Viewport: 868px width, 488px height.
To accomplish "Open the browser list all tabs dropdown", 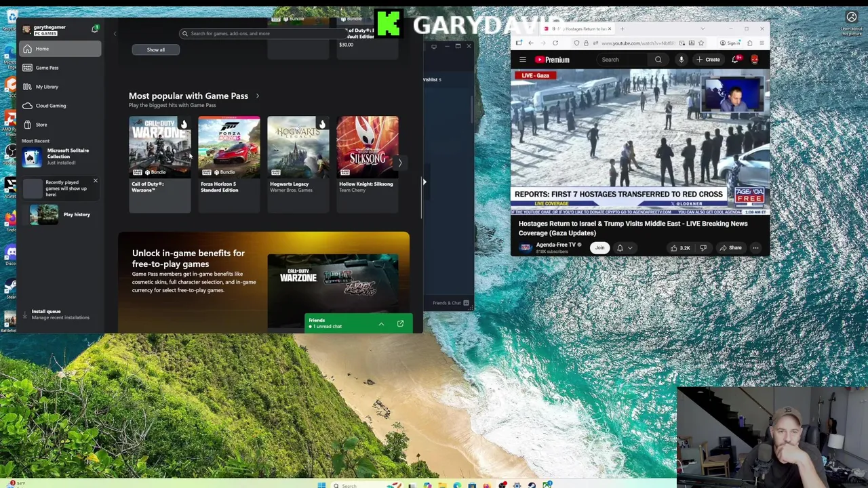I will [703, 29].
